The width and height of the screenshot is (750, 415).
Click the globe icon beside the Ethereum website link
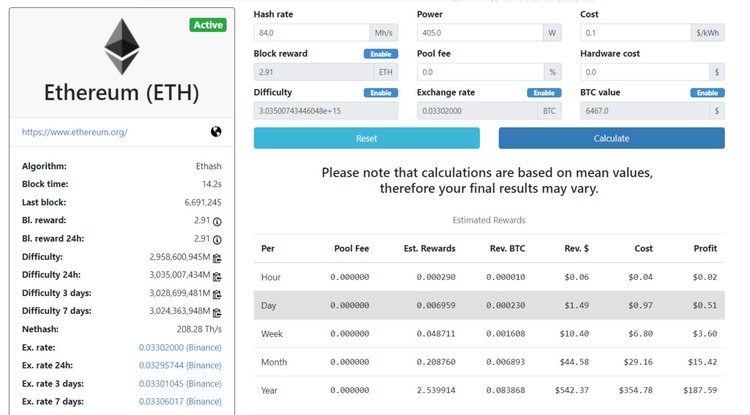pos(215,131)
